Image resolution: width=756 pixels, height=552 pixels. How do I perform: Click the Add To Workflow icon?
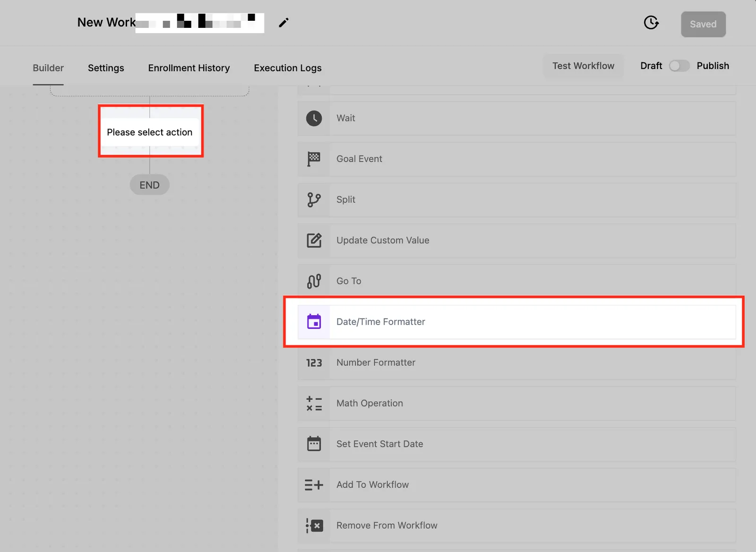pos(314,484)
